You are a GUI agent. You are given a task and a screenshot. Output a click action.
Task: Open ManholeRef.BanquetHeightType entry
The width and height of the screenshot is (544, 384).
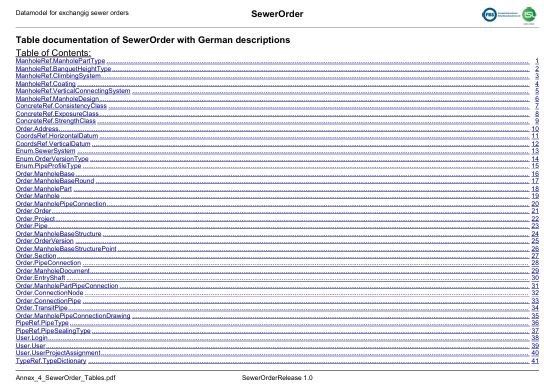[63, 69]
